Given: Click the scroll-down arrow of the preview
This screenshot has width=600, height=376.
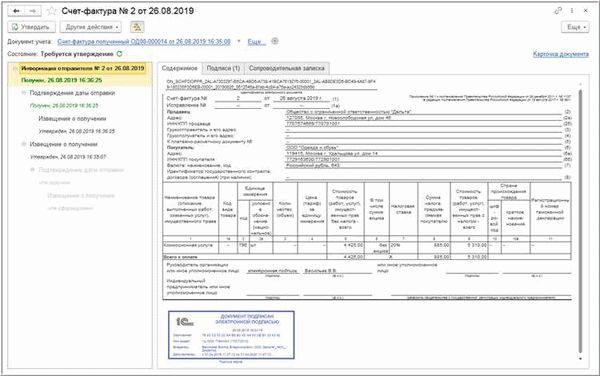Looking at the screenshot, I should pyautogui.click(x=580, y=359).
